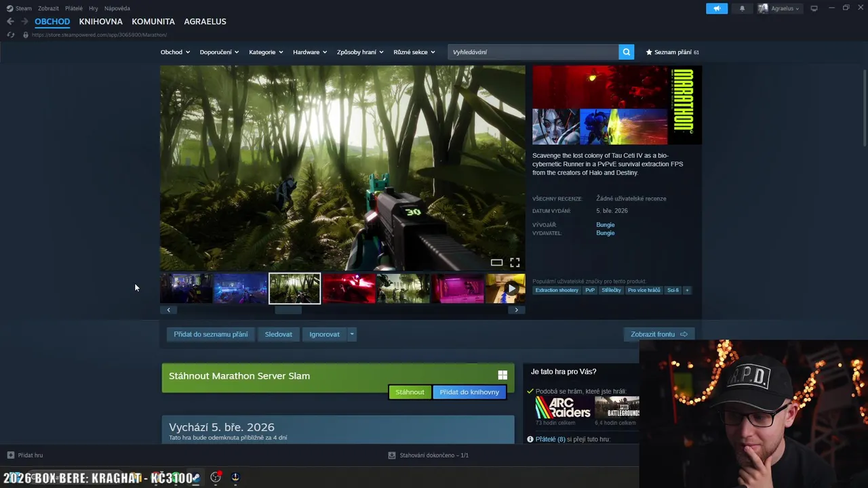Expand the Způsoby hraní dropdown
This screenshot has height=488, width=868.
tap(360, 52)
